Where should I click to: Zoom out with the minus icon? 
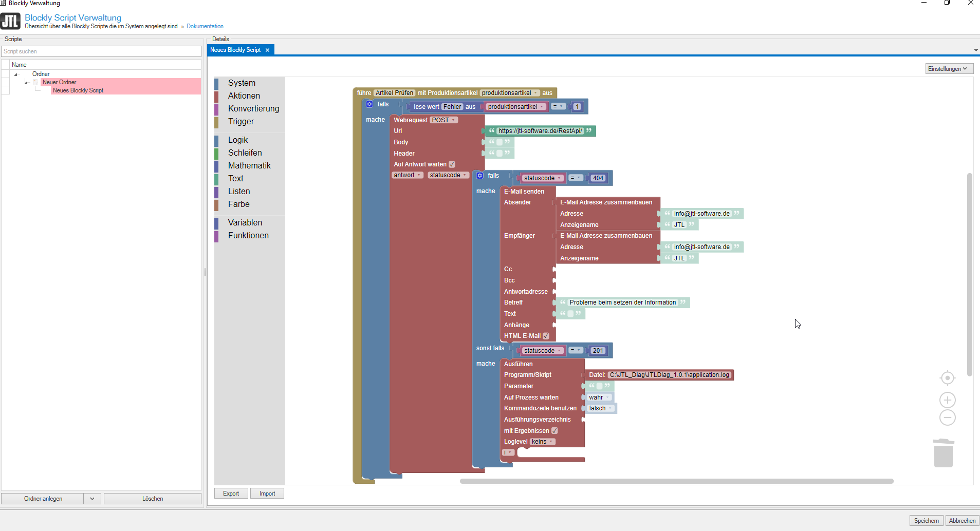[x=947, y=418]
